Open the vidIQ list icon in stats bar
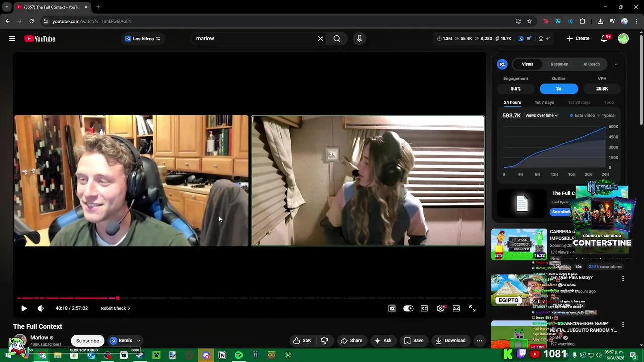The height and width of the screenshot is (362, 644). pos(529,39)
